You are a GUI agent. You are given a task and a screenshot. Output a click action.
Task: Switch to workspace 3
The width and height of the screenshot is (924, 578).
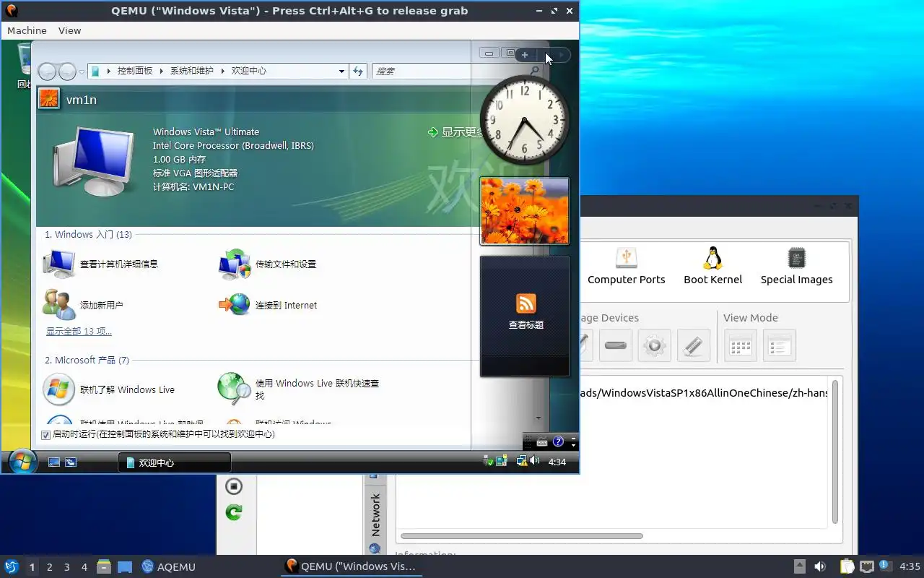[67, 567]
